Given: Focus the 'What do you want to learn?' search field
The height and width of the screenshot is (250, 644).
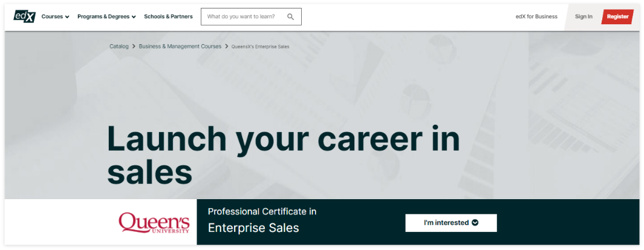Looking at the screenshot, I should click(x=245, y=17).
